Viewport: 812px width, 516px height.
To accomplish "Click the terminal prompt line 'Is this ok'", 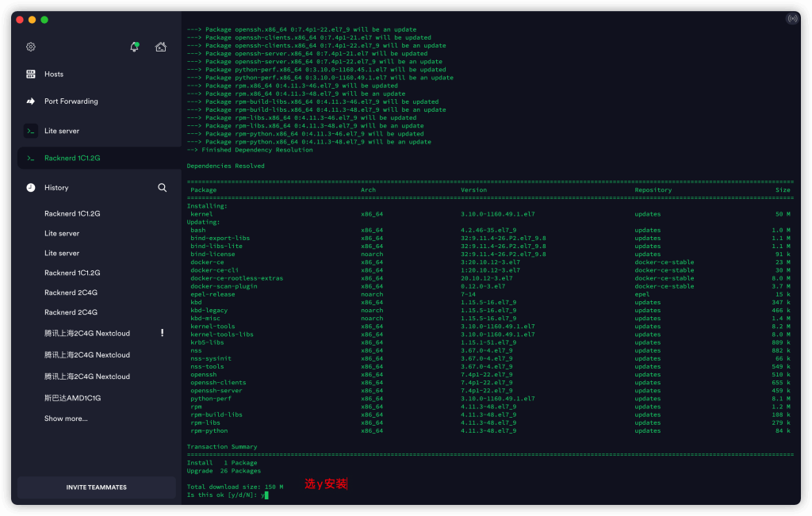I will 226,495.
